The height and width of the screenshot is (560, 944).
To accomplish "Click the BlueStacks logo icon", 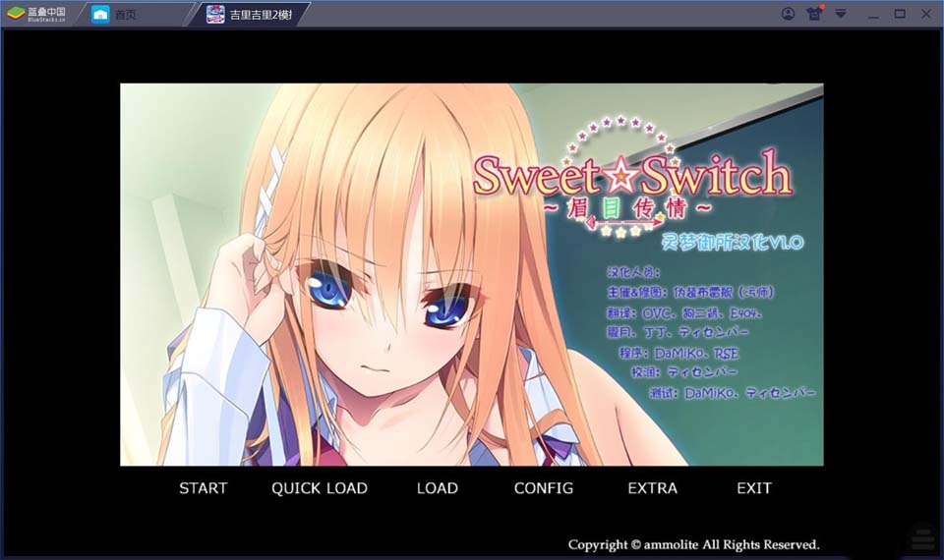I will 17,14.
